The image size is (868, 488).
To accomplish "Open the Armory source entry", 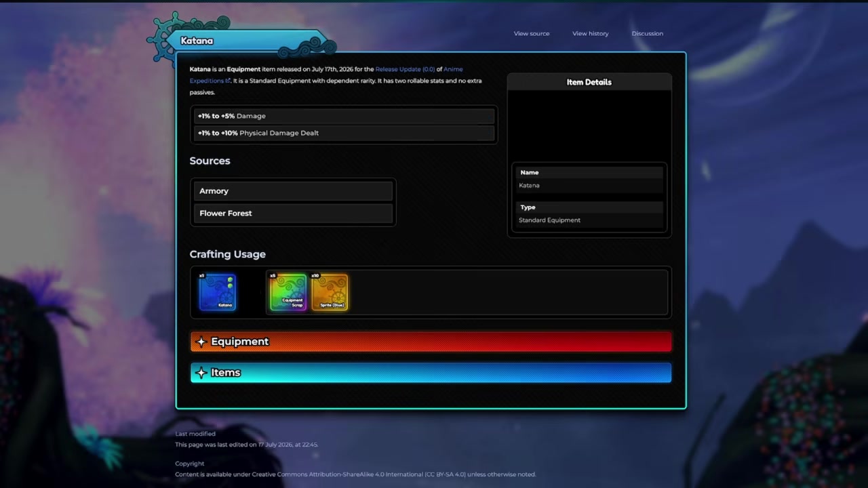I will (293, 191).
